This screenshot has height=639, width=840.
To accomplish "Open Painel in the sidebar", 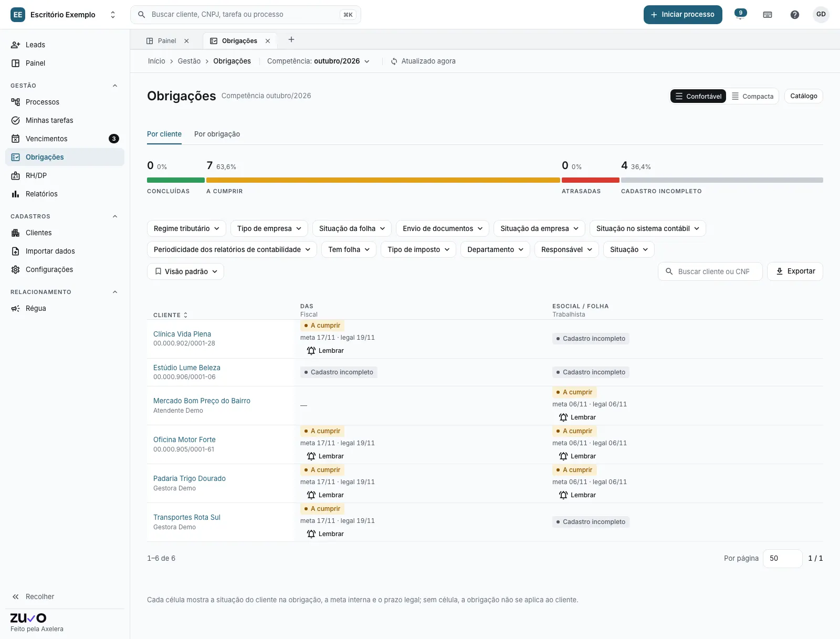I will point(65,63).
